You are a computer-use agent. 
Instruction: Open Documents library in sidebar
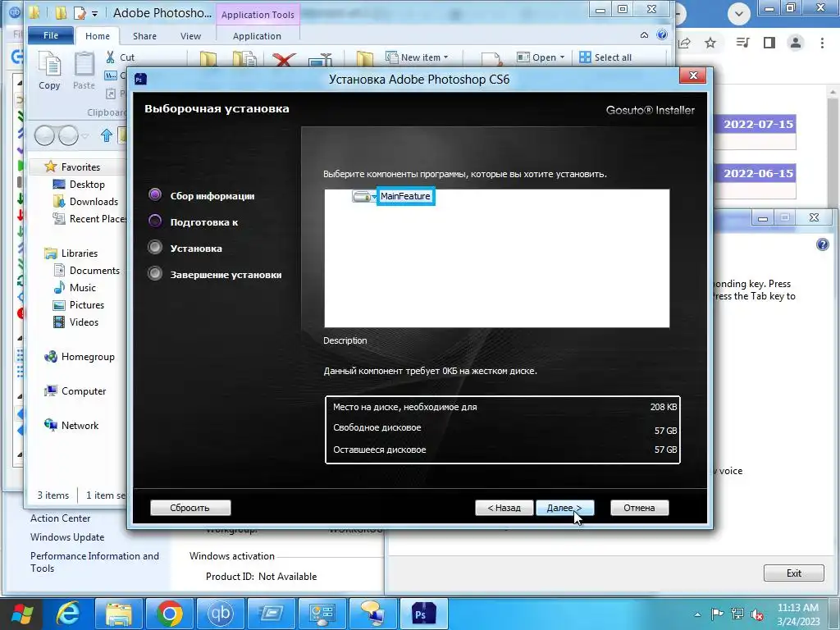[x=94, y=271]
